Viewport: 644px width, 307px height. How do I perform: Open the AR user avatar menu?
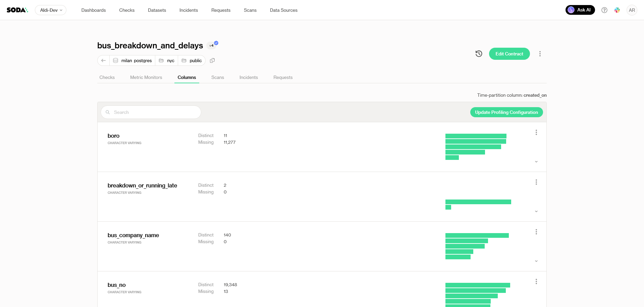click(x=632, y=10)
